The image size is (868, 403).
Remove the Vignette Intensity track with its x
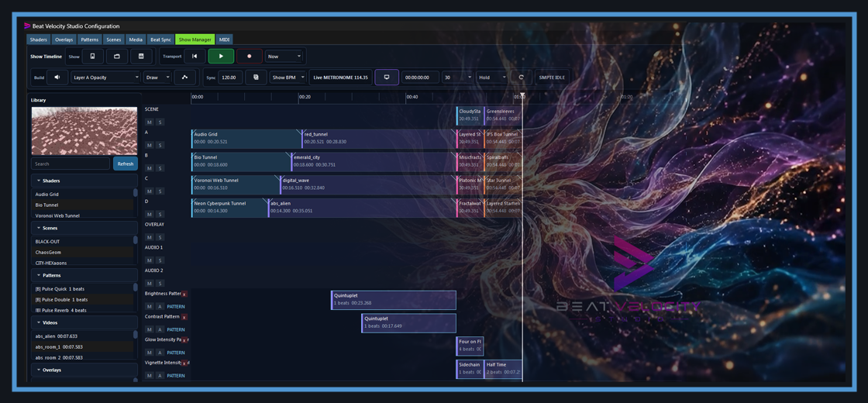click(186, 363)
